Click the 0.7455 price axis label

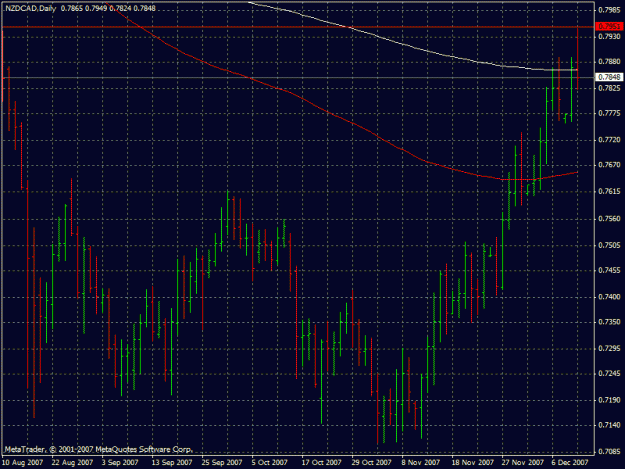(x=609, y=271)
